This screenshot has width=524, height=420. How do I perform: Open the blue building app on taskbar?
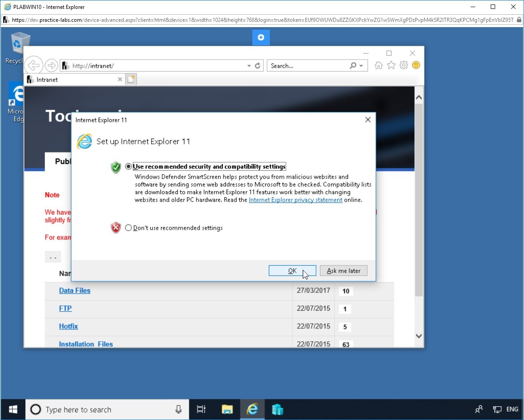tap(277, 409)
